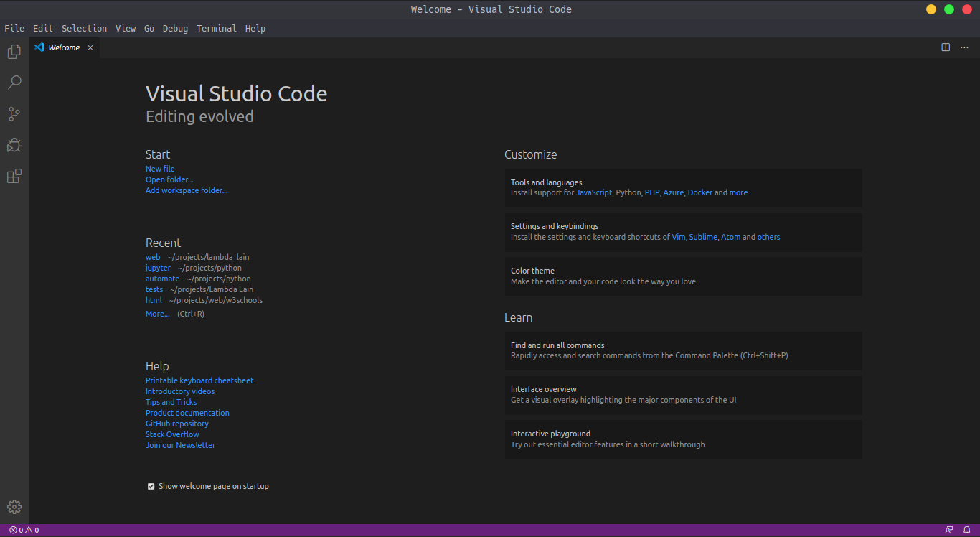Select the Welcome tab
The height and width of the screenshot is (537, 980).
65,47
